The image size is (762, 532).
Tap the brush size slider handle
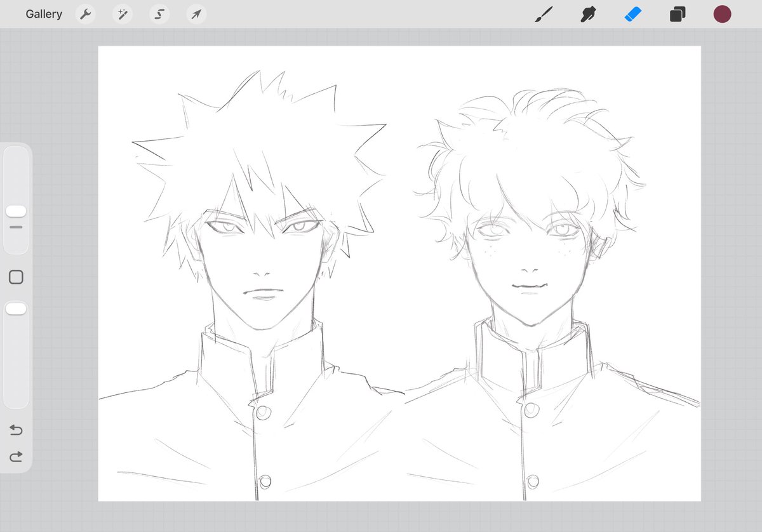click(16, 211)
